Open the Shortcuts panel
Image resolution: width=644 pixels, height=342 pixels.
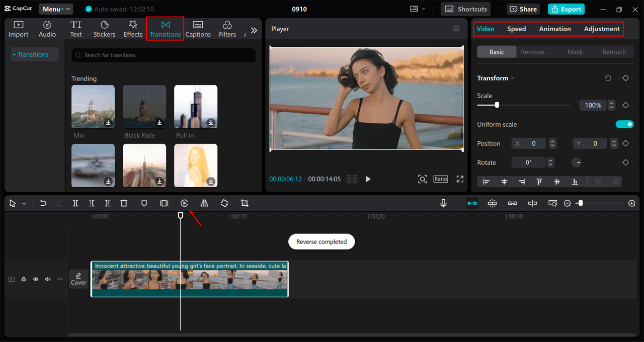click(x=465, y=9)
